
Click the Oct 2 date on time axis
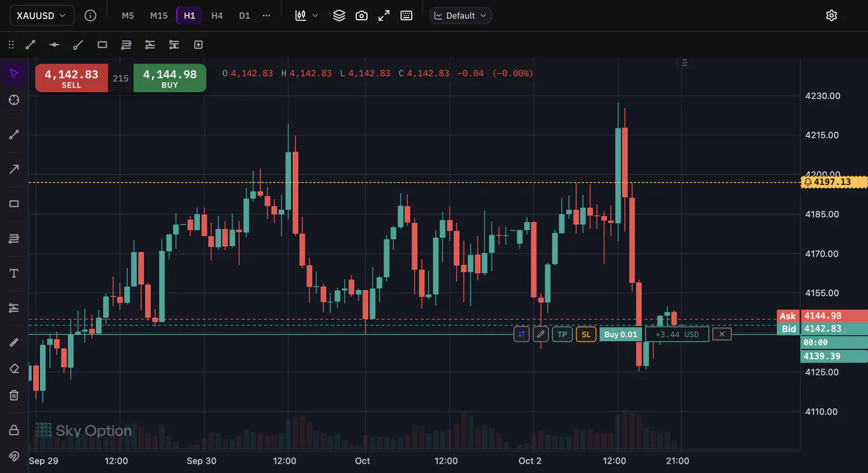pyautogui.click(x=530, y=461)
